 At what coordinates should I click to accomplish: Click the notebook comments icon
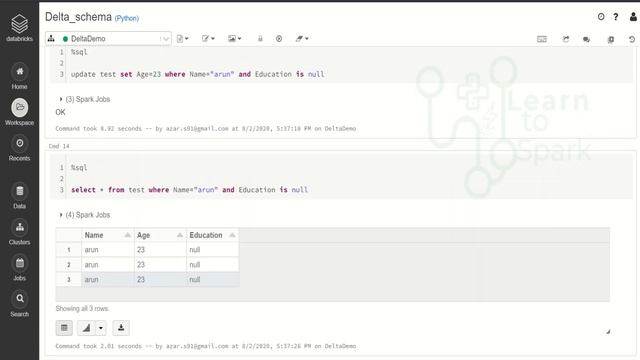click(587, 39)
